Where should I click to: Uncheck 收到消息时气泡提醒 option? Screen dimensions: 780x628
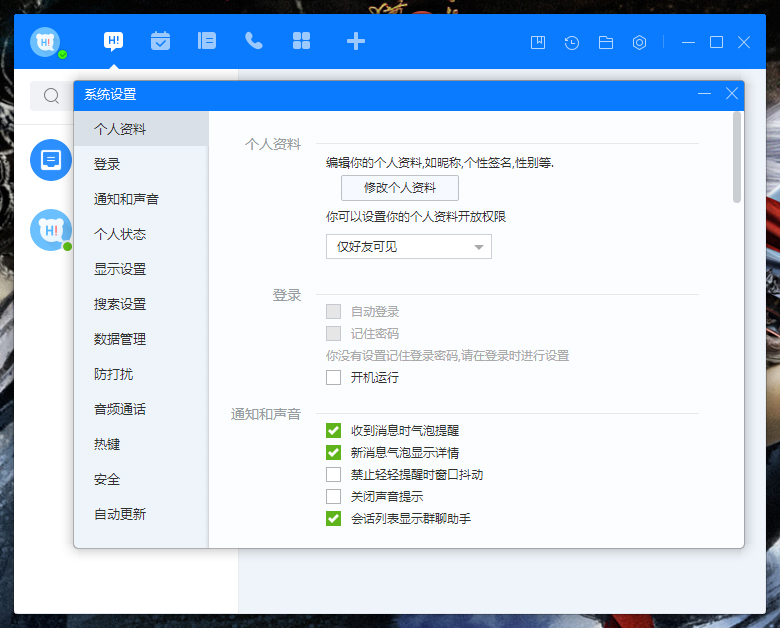[x=334, y=430]
